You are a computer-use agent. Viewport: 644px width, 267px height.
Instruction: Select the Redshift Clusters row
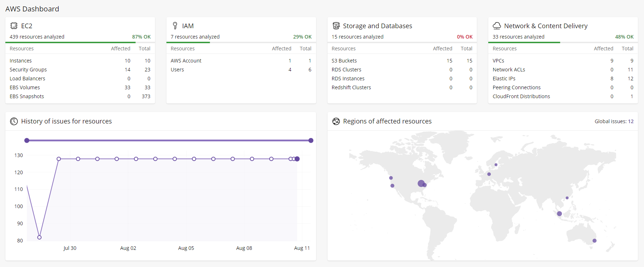click(402, 87)
